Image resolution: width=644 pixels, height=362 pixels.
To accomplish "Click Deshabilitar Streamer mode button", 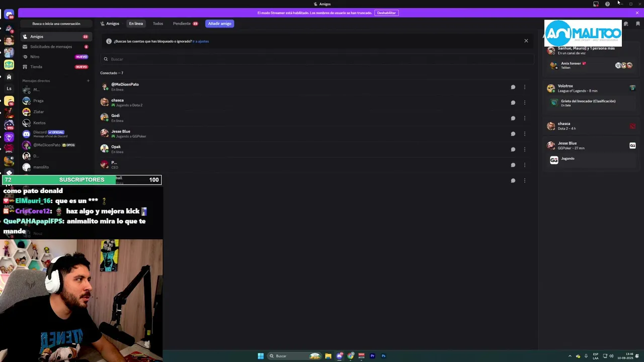I will [x=386, y=13].
